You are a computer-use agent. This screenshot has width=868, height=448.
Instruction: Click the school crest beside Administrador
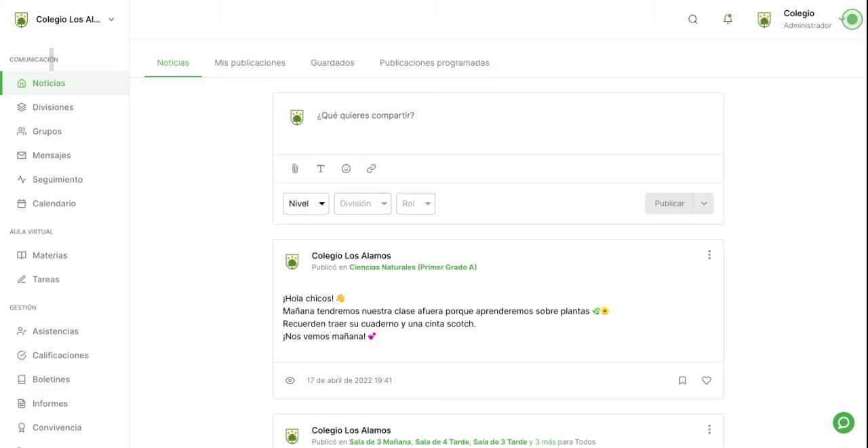tap(764, 20)
